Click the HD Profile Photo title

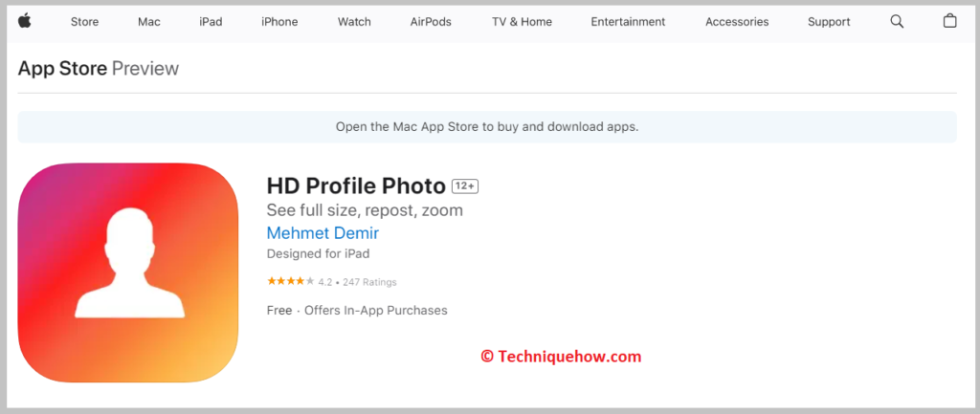[356, 185]
